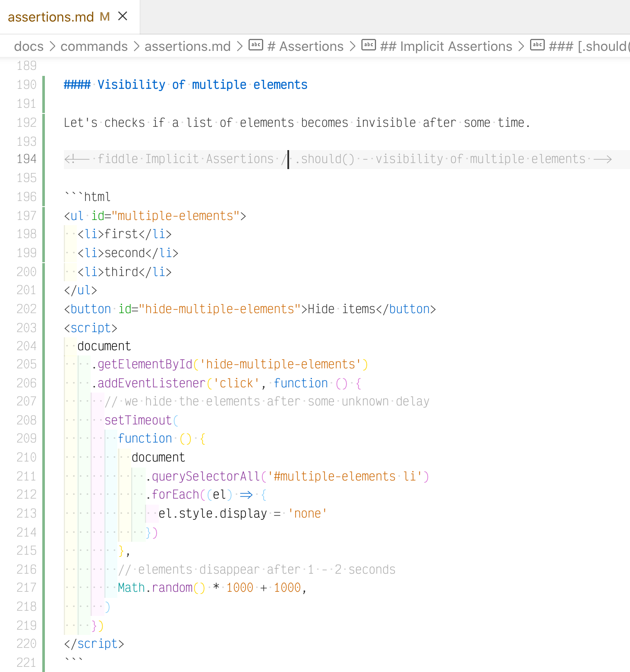Viewport: 630px width, 672px height.
Task: Expand the chevron after '# Assertions' breadcrumb
Action: coord(353,46)
